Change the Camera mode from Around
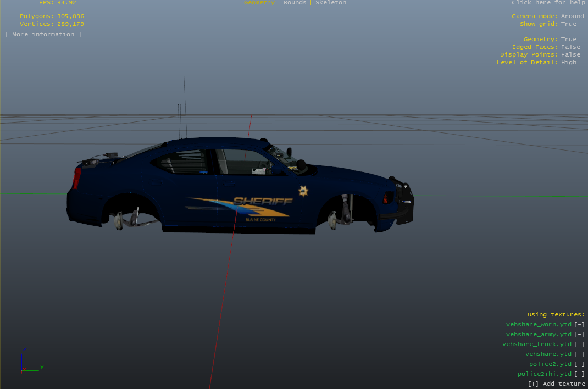 [572, 16]
